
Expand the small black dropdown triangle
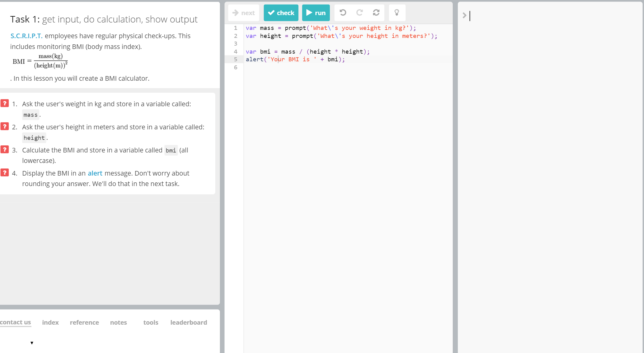point(32,343)
